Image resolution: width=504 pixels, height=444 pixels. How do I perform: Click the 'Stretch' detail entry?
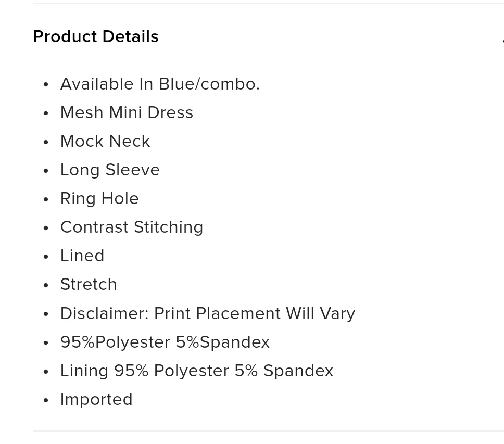[89, 284]
